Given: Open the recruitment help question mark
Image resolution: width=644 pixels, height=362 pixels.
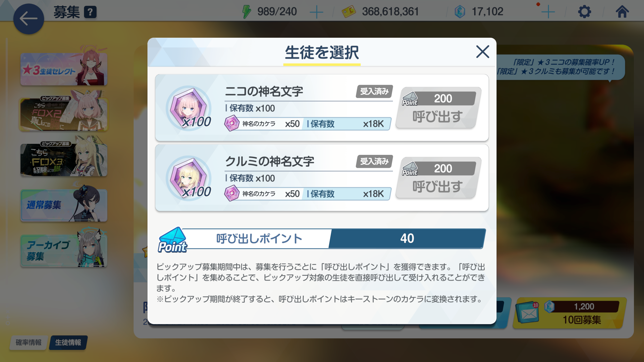Looking at the screenshot, I should [90, 12].
